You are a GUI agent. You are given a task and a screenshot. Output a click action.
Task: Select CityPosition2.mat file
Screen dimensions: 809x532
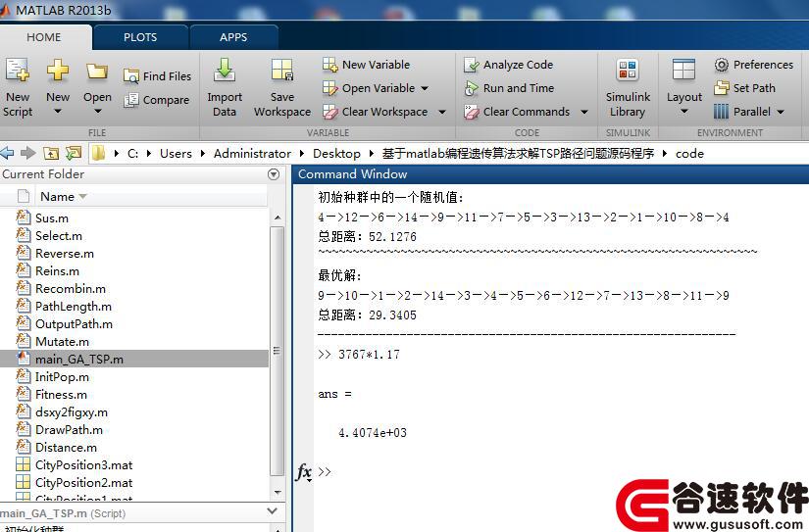83,482
